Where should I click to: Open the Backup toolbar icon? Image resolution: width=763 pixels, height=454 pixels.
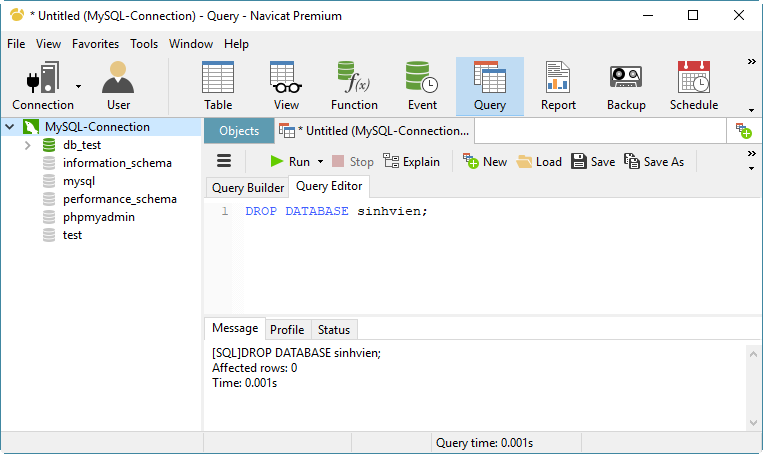[x=626, y=86]
